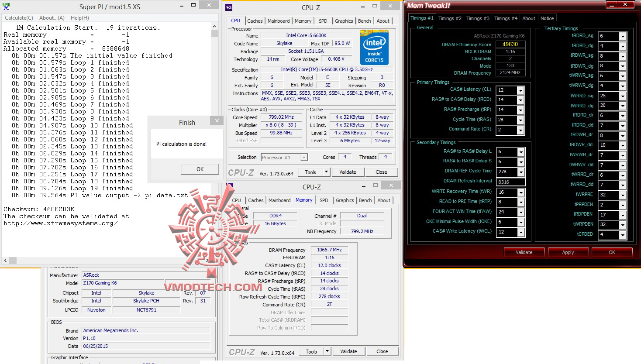Open SPD tab in the CPU-Z processor window
The height and width of the screenshot is (364, 641).
(x=323, y=21)
